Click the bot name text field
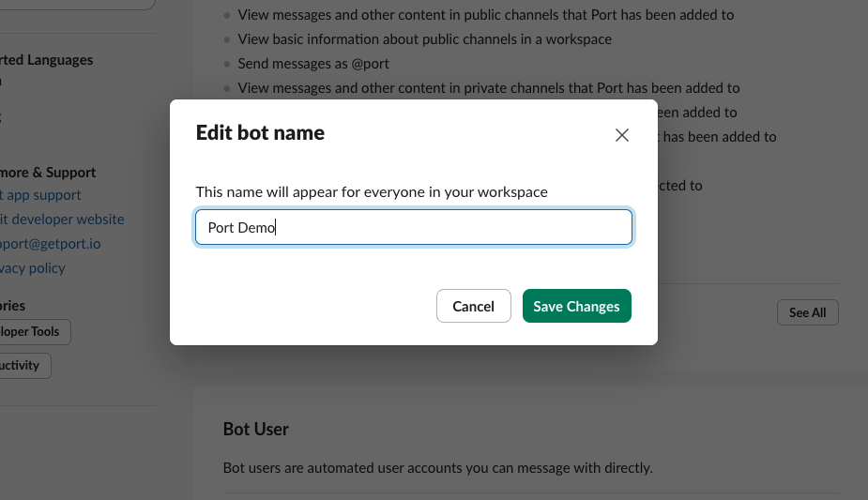Screen dimensions: 868x500 (x=413, y=228)
